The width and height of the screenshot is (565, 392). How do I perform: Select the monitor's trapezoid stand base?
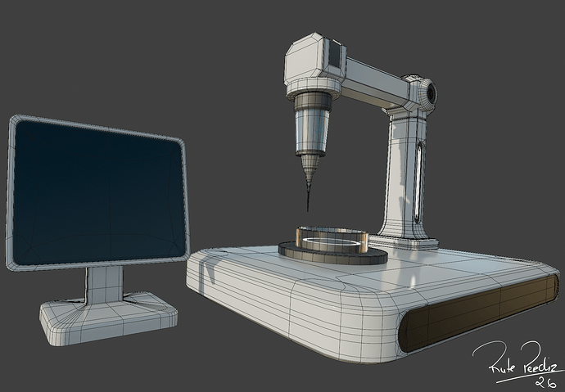[x=108, y=318]
